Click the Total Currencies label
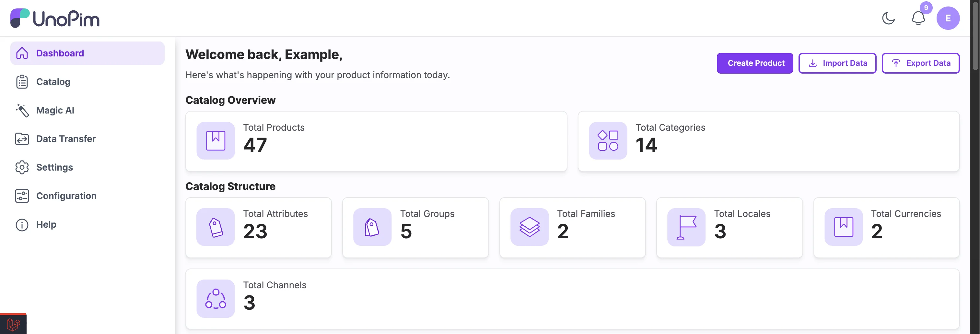Image resolution: width=980 pixels, height=334 pixels. click(906, 214)
